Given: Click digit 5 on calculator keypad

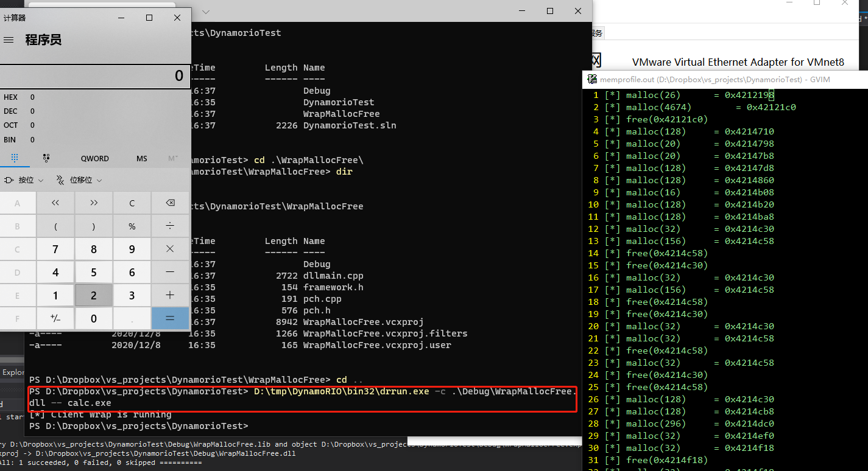Looking at the screenshot, I should tap(94, 272).
